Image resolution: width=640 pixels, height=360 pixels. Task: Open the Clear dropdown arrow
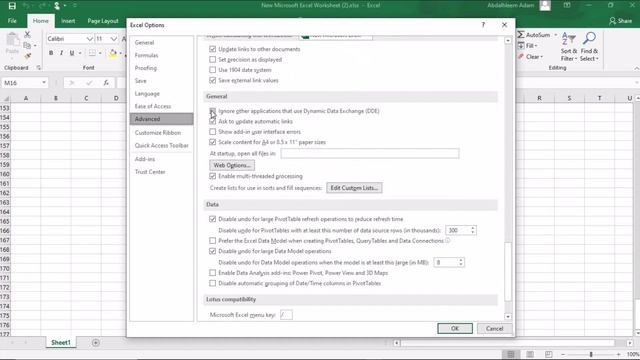pos(542,57)
